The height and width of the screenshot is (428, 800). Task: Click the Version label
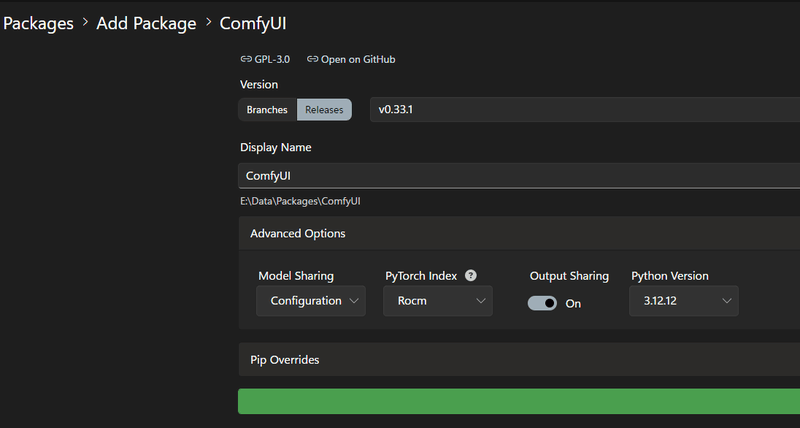259,85
